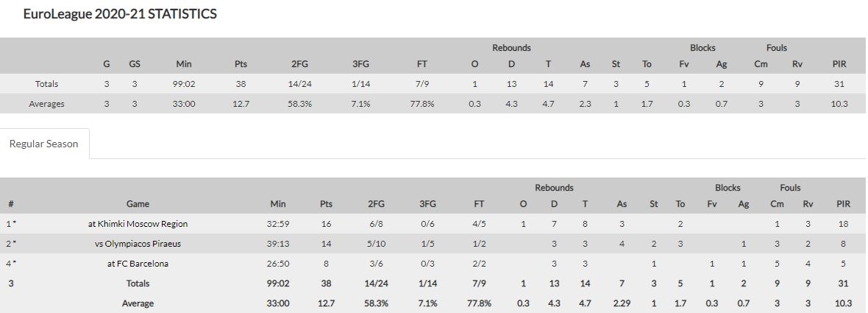Click the Min header in the game log
This screenshot has width=868, height=313.
278,204
